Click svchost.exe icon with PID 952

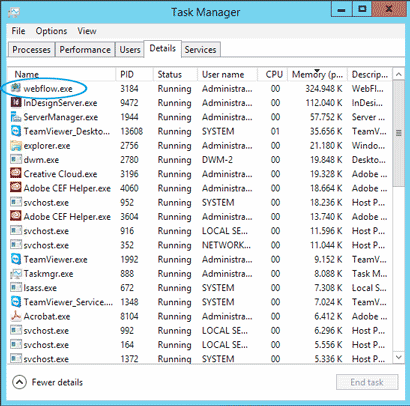coord(16,202)
